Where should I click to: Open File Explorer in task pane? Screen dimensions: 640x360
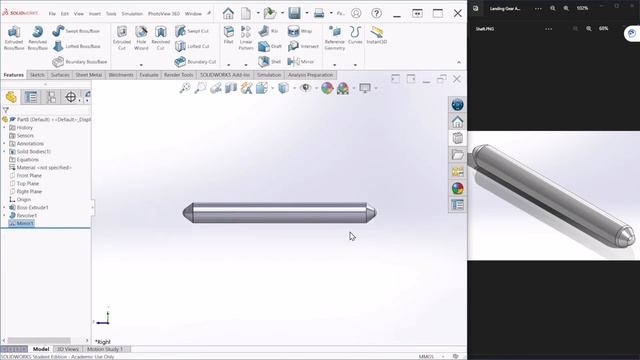coord(458,155)
